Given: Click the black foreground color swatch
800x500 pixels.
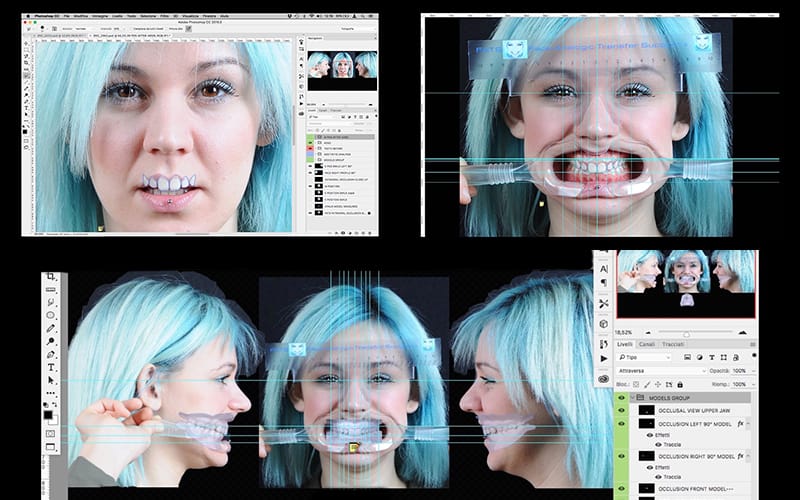Looking at the screenshot, I should tap(47, 414).
